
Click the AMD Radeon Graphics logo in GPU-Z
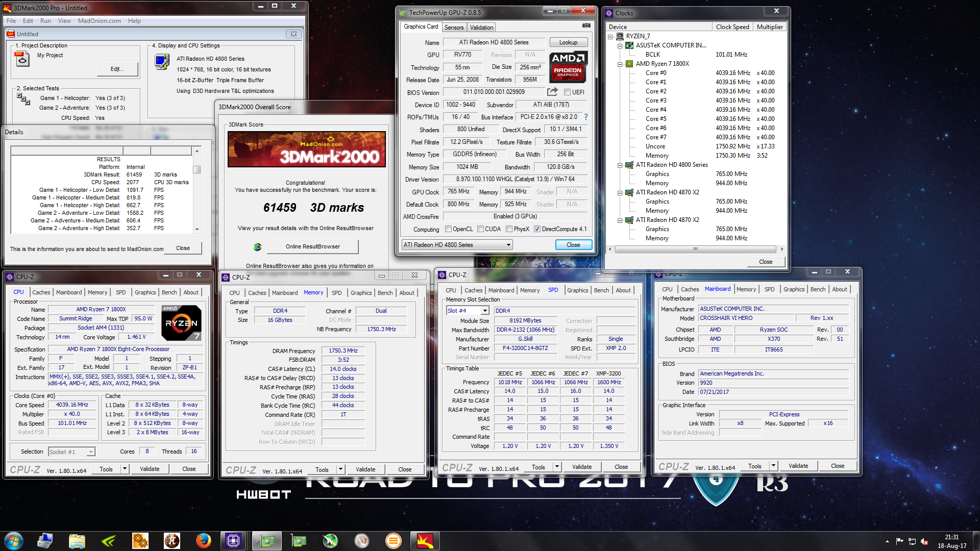coord(568,67)
